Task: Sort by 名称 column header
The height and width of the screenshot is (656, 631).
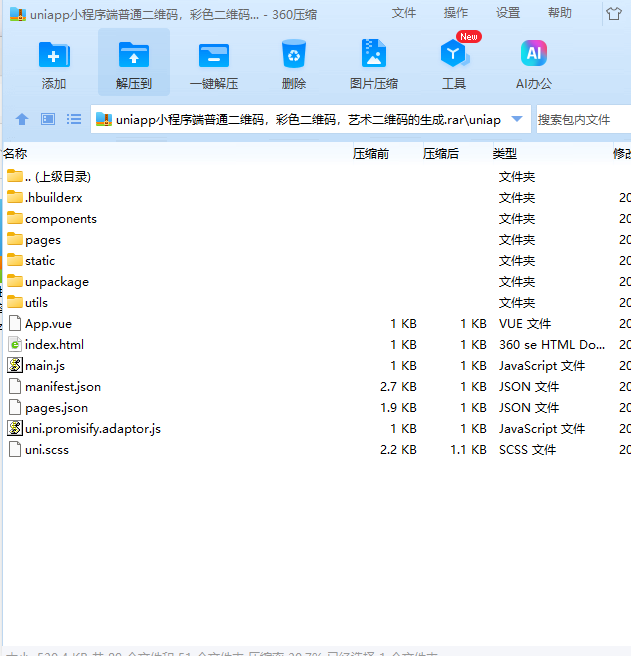Action: point(15,154)
